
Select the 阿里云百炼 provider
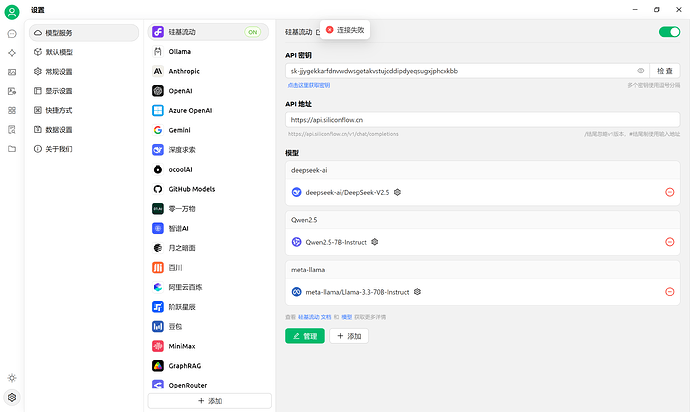pos(208,287)
